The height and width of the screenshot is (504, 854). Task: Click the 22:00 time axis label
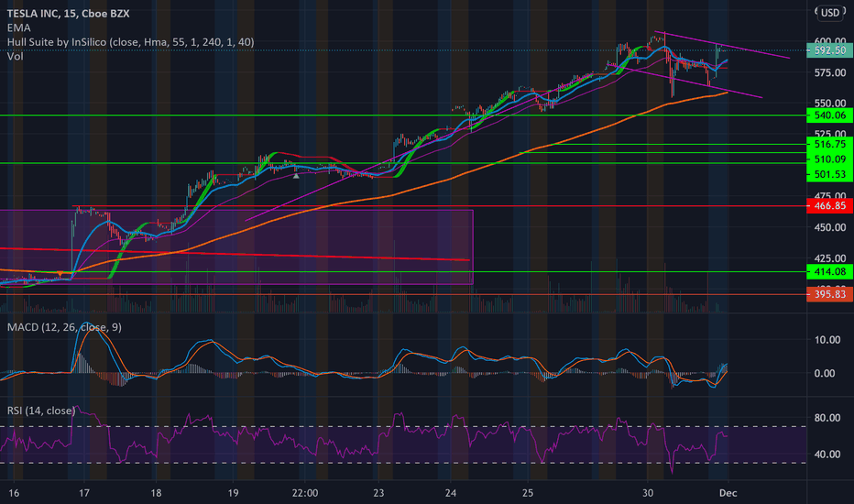point(305,493)
